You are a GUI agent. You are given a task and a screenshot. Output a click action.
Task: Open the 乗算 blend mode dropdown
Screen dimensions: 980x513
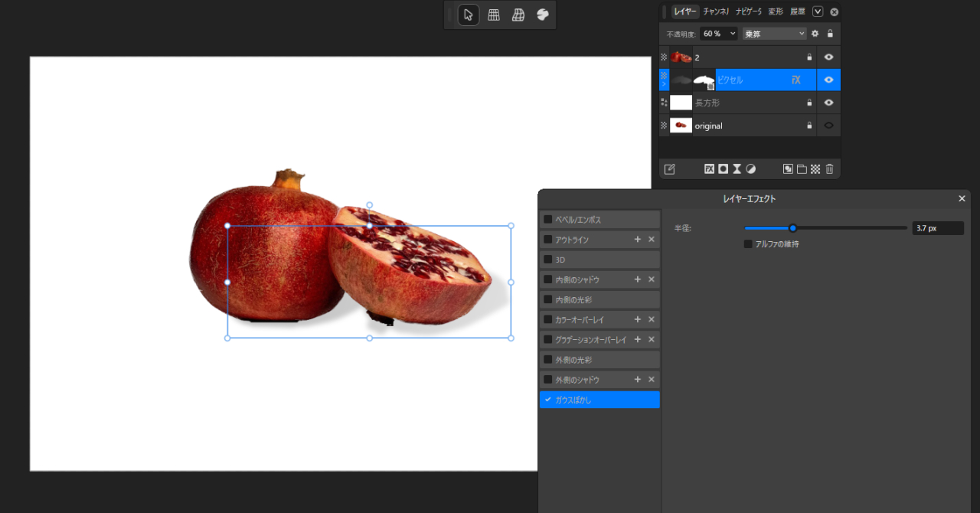coord(775,34)
